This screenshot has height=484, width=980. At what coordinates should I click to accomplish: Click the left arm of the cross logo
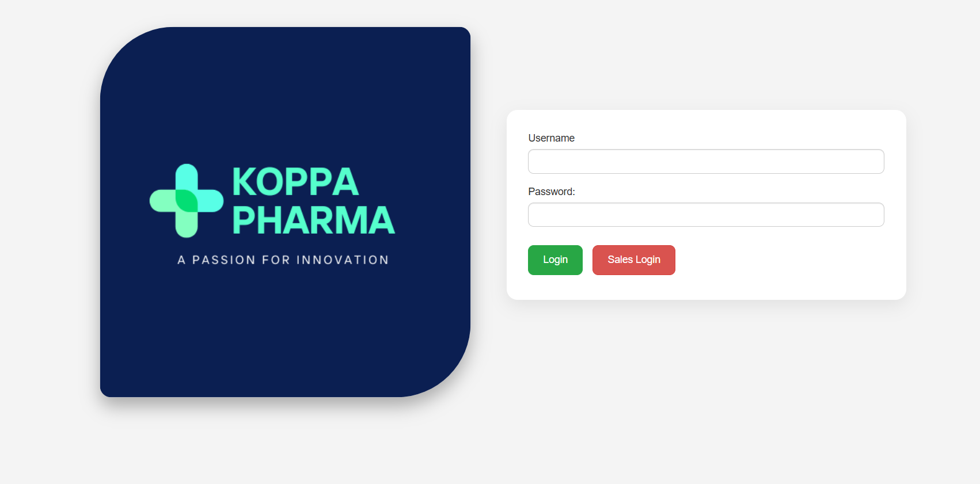tap(162, 201)
